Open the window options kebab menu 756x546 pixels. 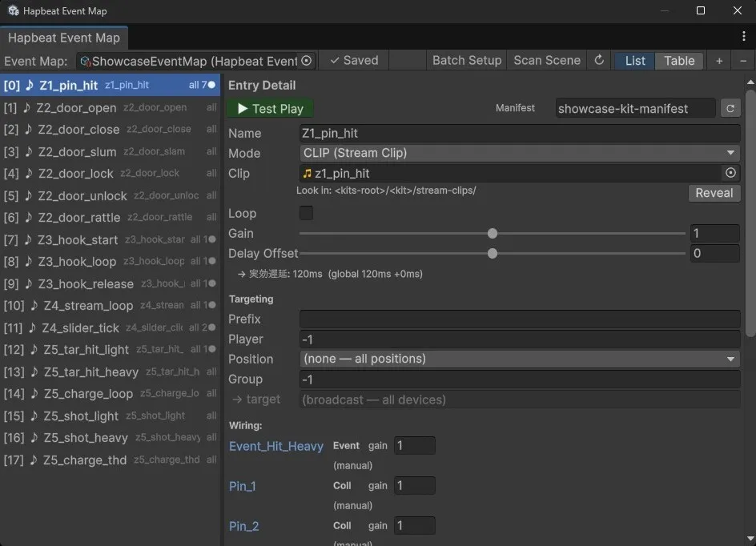pos(743,36)
